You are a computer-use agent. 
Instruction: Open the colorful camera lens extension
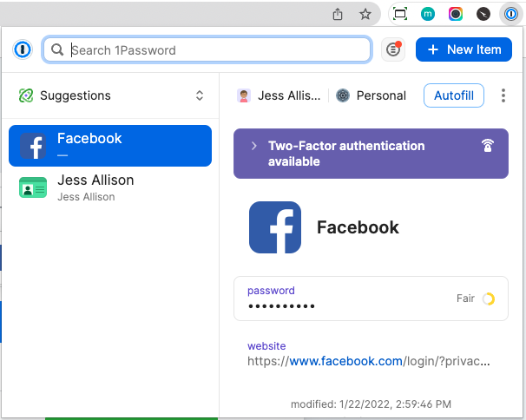click(456, 14)
